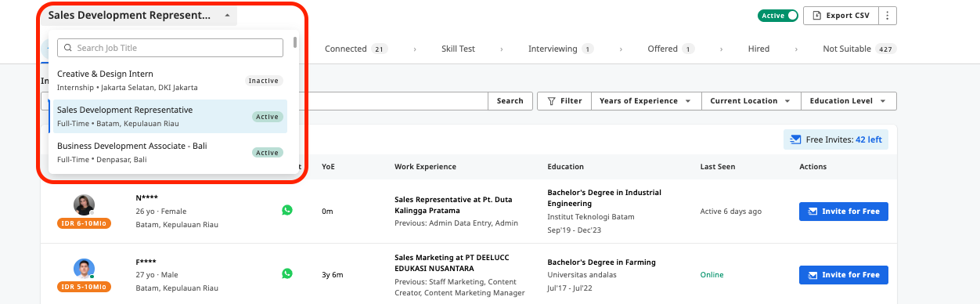Click Active 6 days ago text

(730, 212)
